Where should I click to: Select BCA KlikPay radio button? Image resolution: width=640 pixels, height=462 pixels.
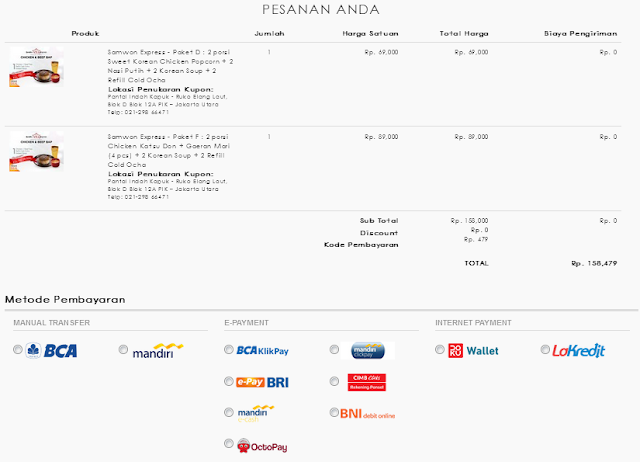pos(229,349)
